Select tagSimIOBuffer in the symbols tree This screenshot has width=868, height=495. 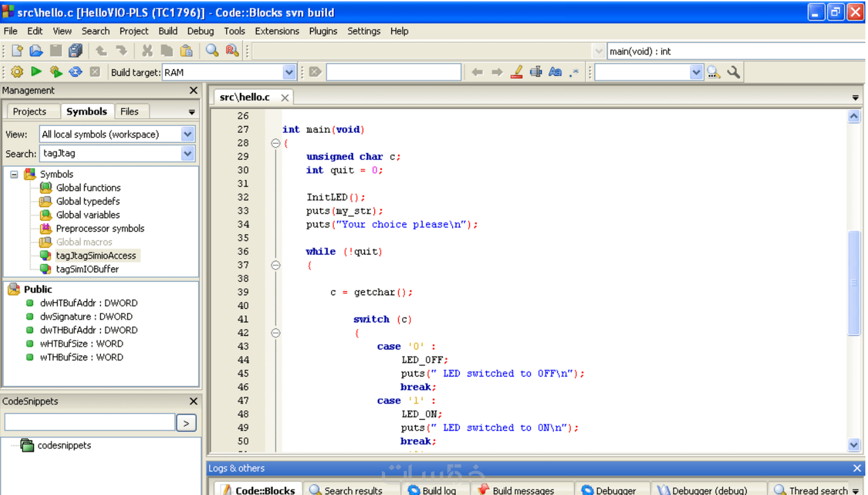pos(87,269)
